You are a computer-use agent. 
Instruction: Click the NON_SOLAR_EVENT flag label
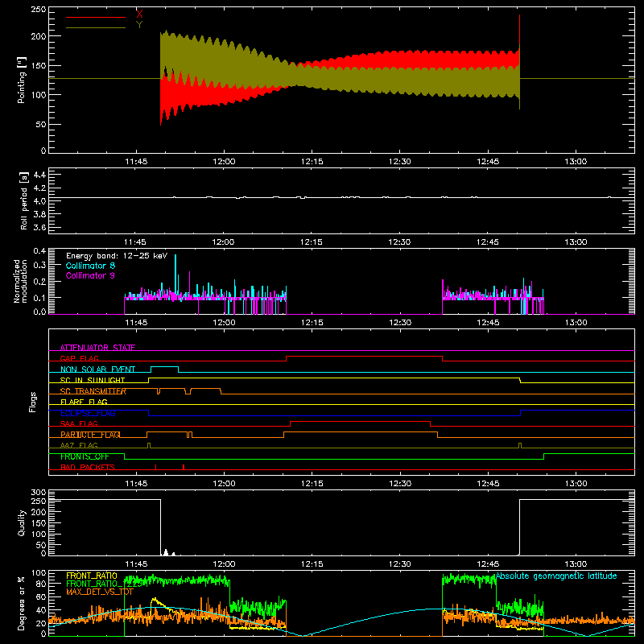(97, 369)
